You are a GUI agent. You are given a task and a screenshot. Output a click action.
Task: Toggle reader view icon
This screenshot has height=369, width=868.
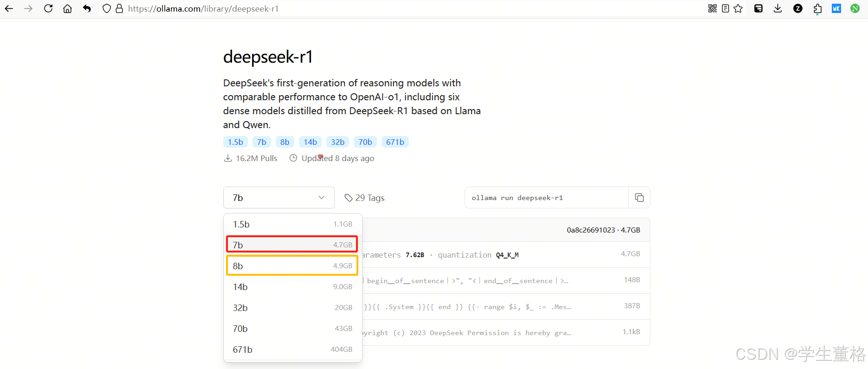pos(725,8)
